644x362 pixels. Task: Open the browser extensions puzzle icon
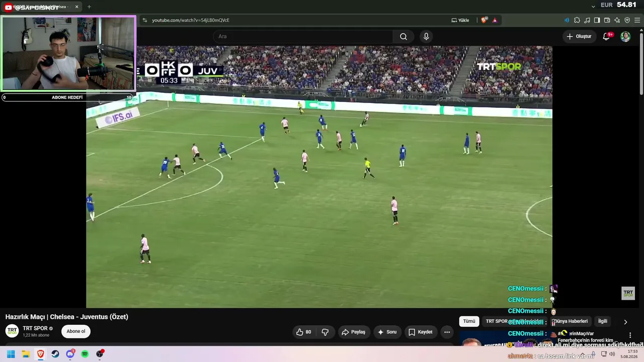coord(577,20)
